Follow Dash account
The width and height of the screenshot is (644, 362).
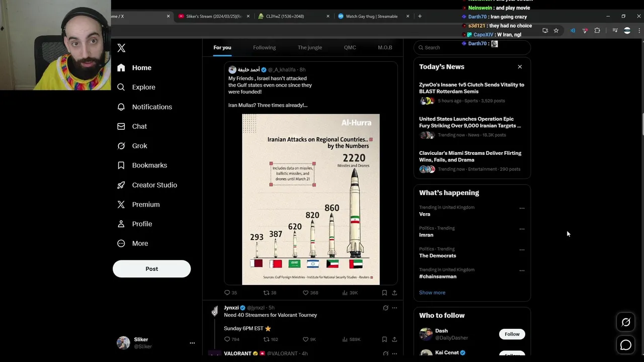click(x=512, y=334)
